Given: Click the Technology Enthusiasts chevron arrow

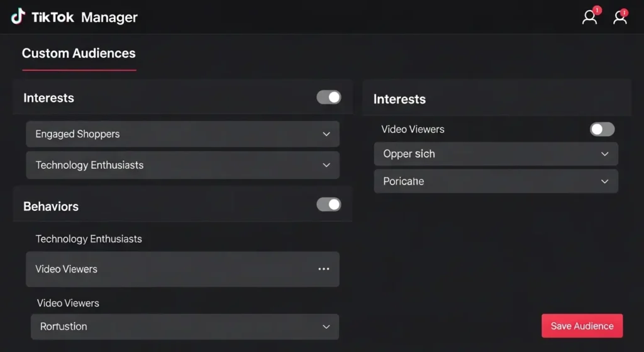Looking at the screenshot, I should pyautogui.click(x=326, y=165).
